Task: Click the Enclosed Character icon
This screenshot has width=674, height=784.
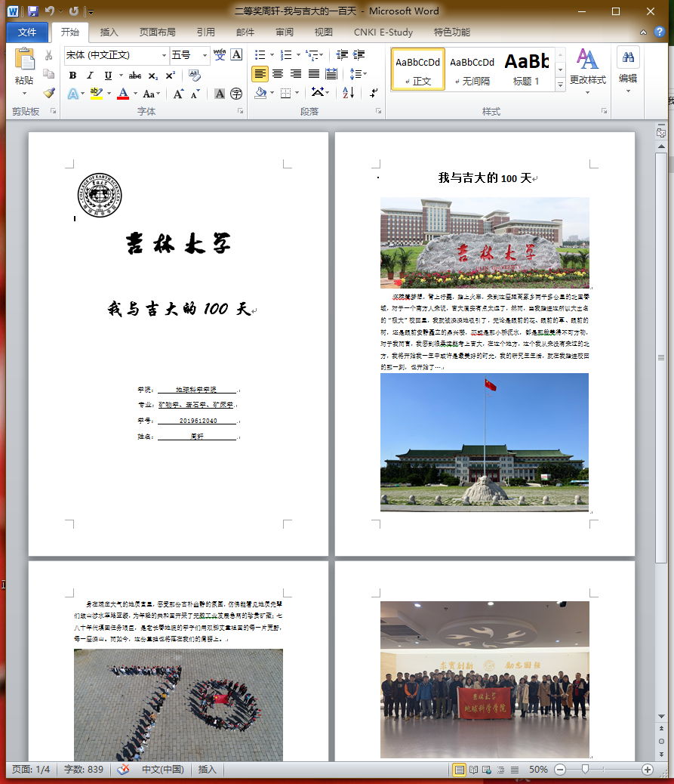Action: (x=236, y=94)
